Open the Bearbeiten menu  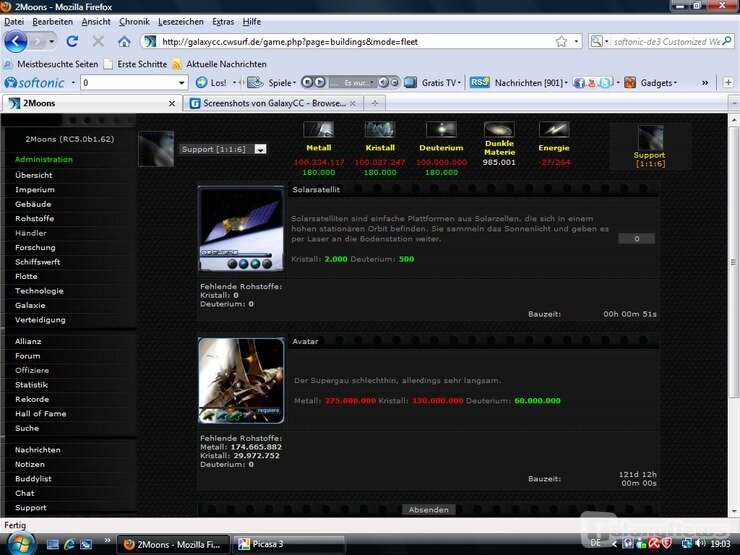click(52, 22)
